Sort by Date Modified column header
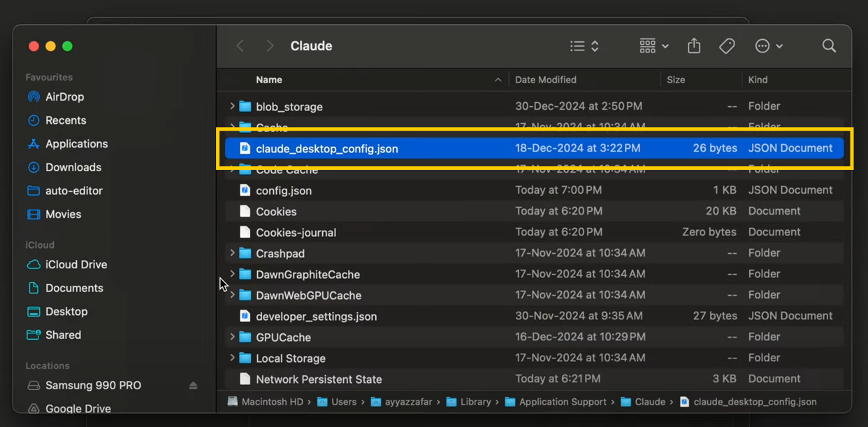This screenshot has width=868, height=427. pos(546,80)
